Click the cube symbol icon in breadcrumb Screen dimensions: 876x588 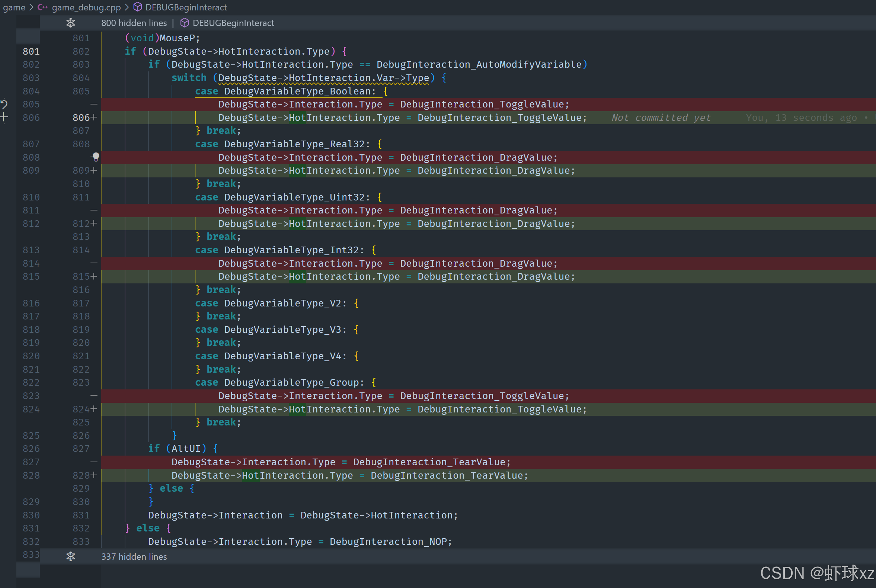(138, 7)
